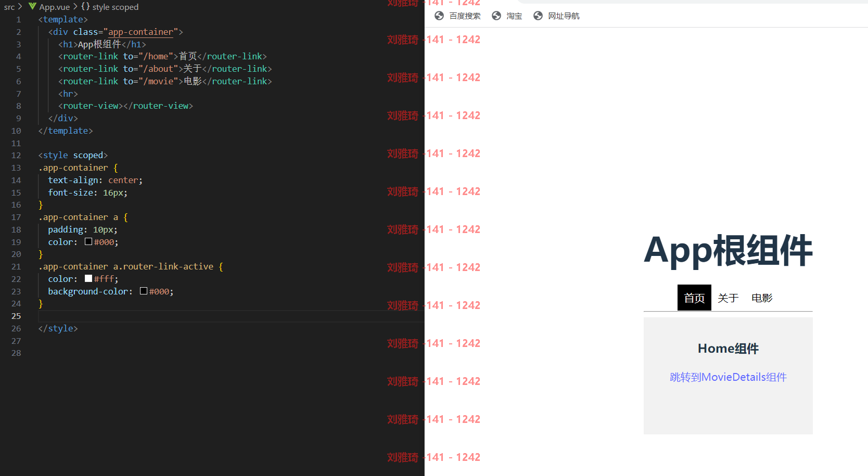Click the closing template tag on line 10
Image resolution: width=868 pixels, height=476 pixels.
pos(65,131)
